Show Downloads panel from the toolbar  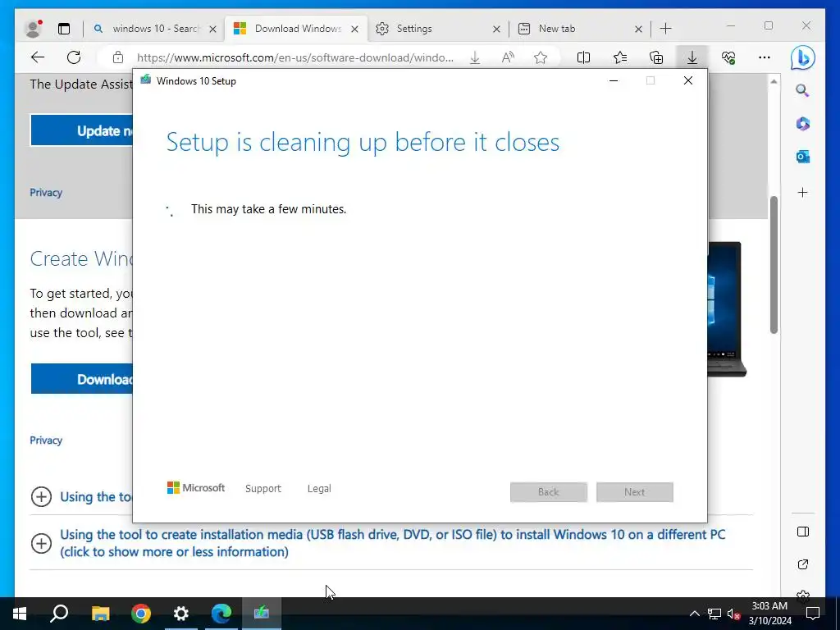tap(692, 57)
